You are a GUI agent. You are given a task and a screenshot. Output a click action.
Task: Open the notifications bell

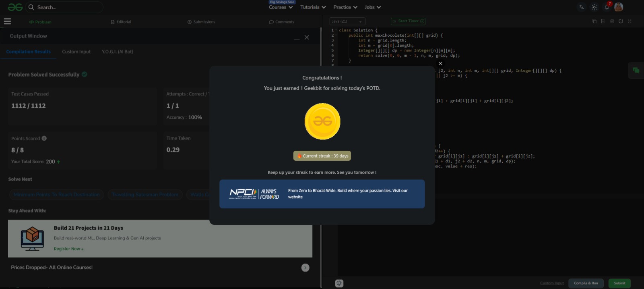pyautogui.click(x=607, y=7)
